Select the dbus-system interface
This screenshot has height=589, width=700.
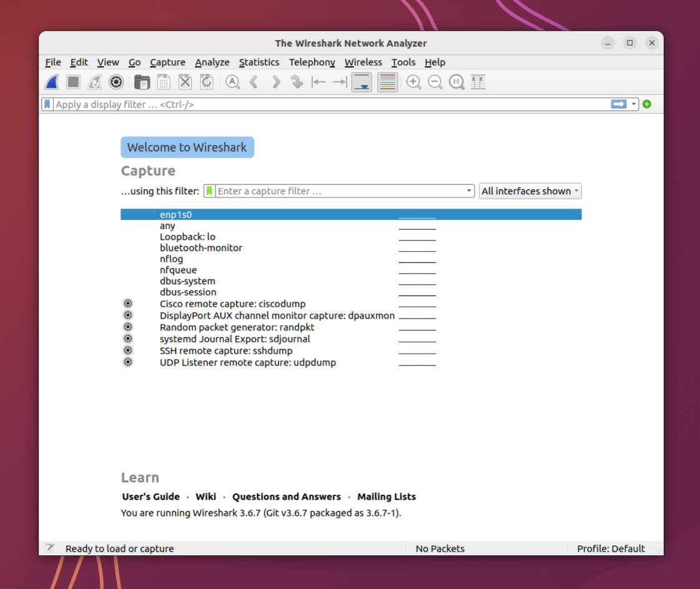click(351, 281)
